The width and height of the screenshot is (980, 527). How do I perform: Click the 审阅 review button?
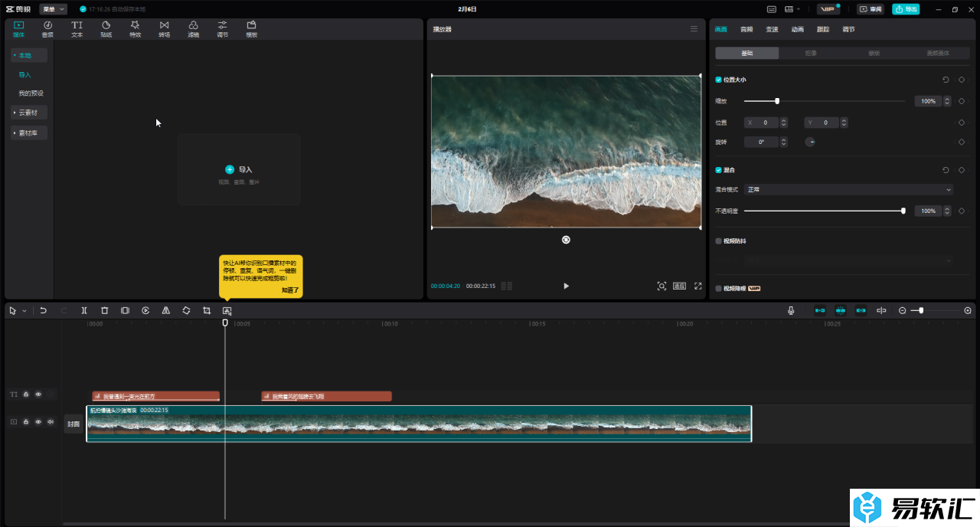point(871,9)
